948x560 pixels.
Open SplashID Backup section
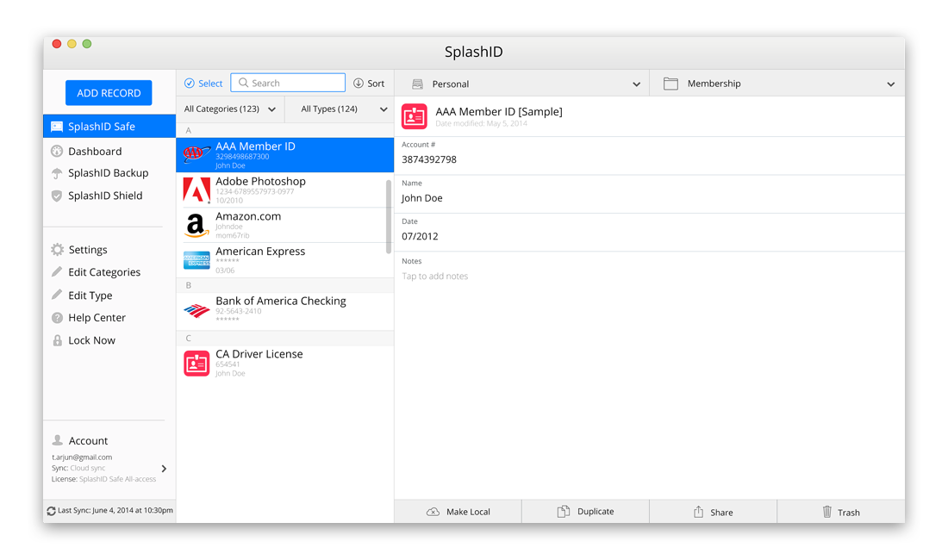point(109,173)
